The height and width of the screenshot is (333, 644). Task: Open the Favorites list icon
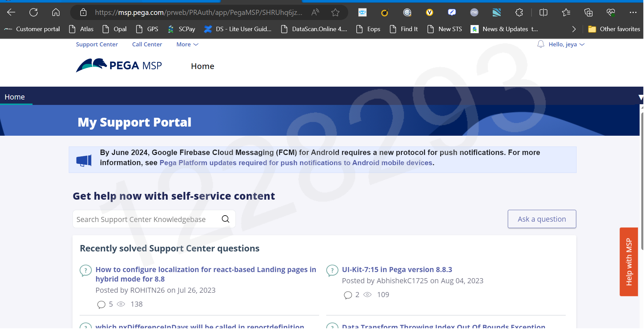coord(566,13)
